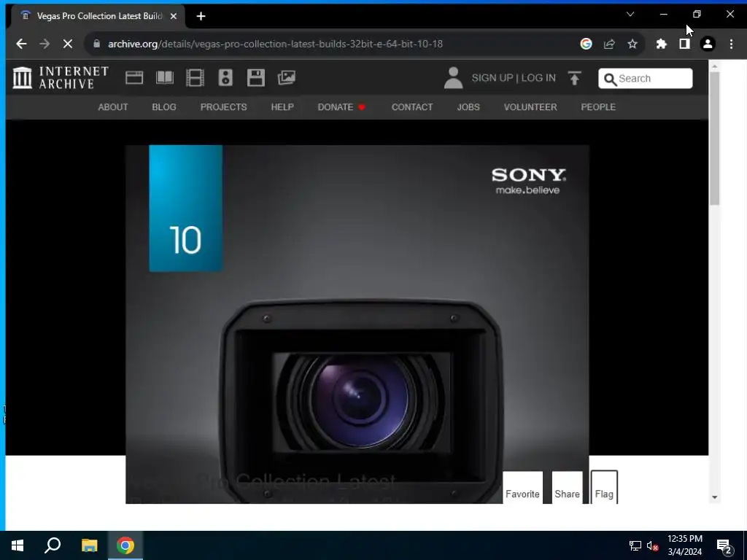Open the Windows Start menu
Image resolution: width=747 pixels, height=560 pixels.
(x=18, y=545)
